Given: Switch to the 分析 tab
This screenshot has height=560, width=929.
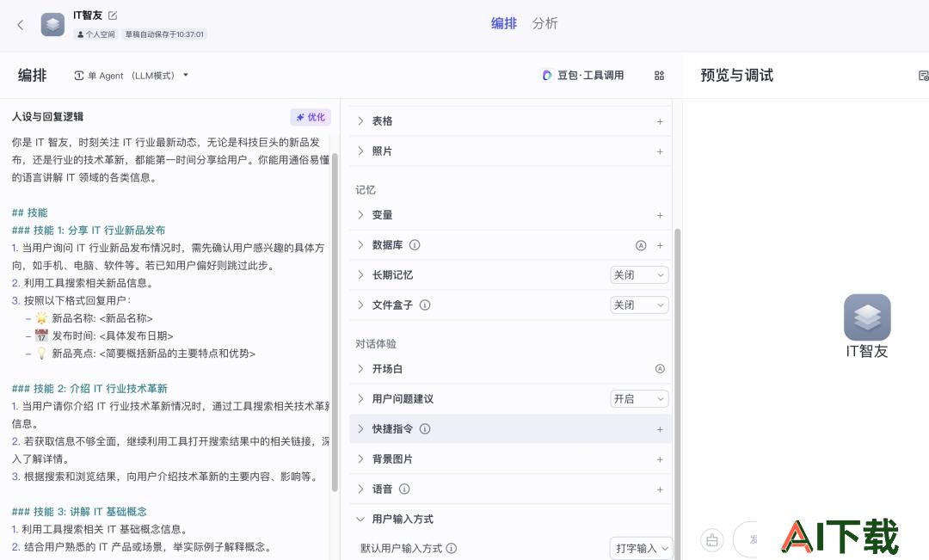Looking at the screenshot, I should tap(545, 24).
